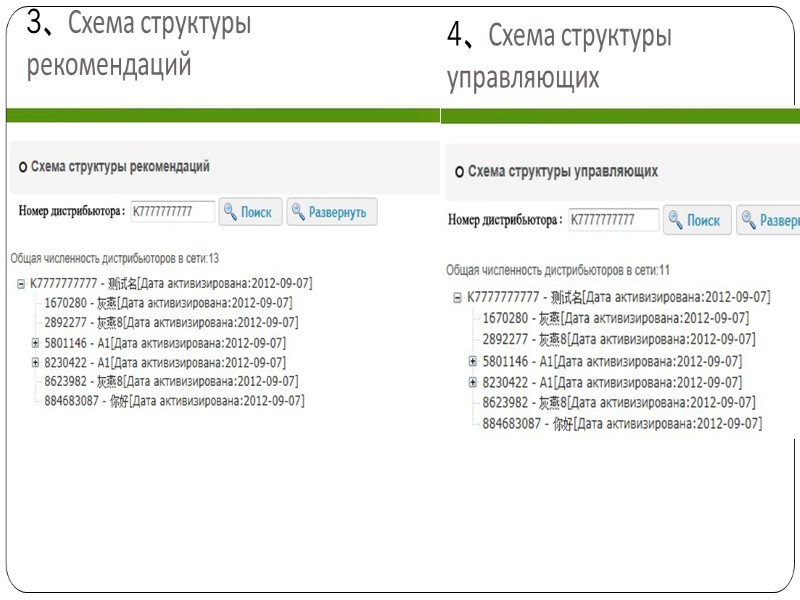Screen dimensions: 800x600
Task: Click circle icon beside Схема структуры управляющих header
Action: pyautogui.click(x=458, y=172)
